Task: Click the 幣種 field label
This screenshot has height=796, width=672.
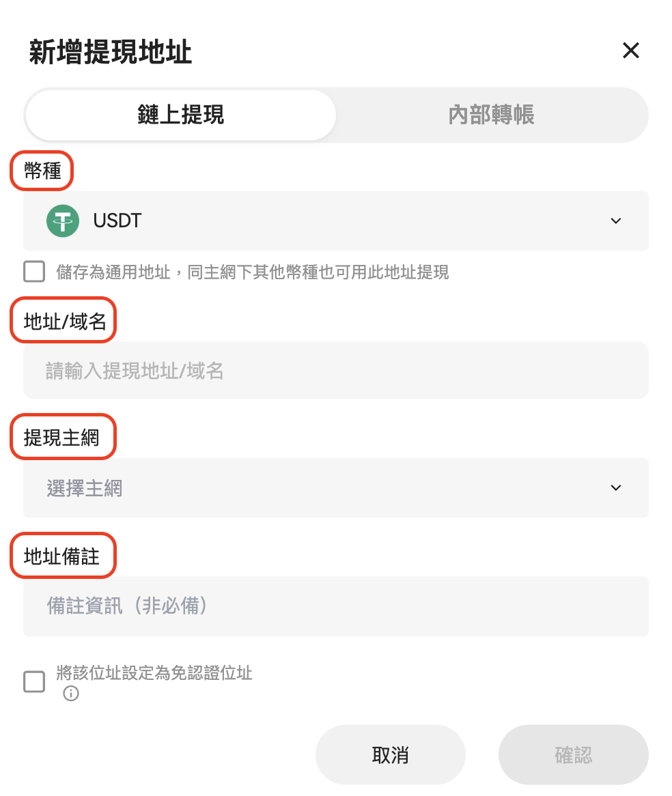Action: [x=42, y=171]
